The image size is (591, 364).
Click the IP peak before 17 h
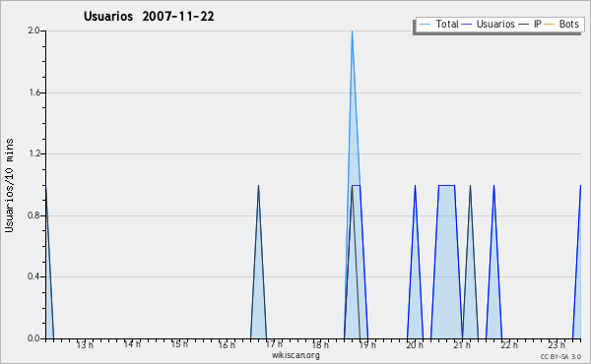point(258,186)
